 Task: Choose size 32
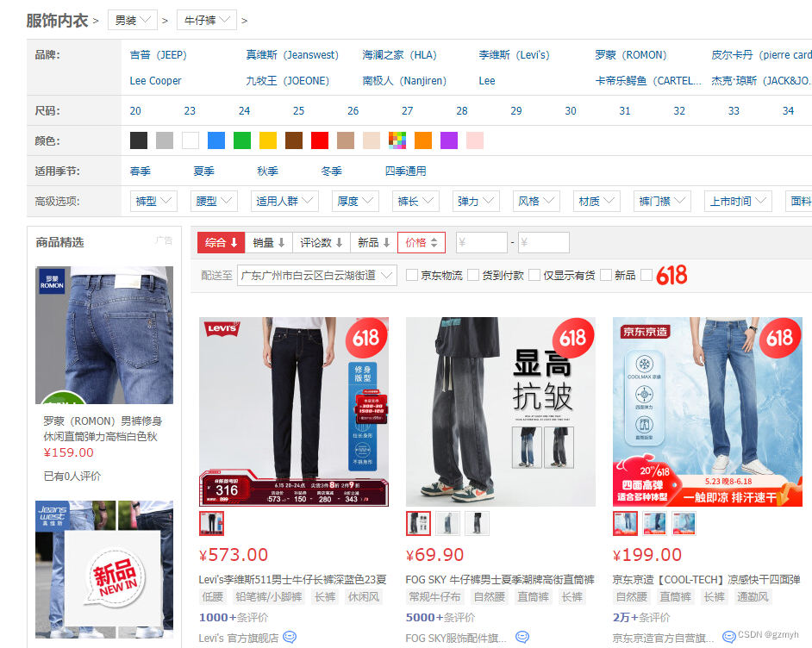pos(679,111)
